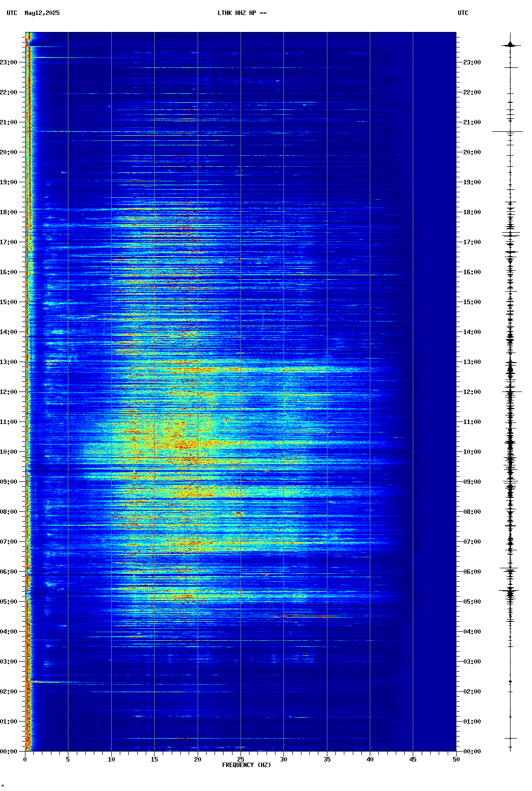Click the left axis time label 00:00
Viewport: 532px width, 791px height.
pos(8,752)
